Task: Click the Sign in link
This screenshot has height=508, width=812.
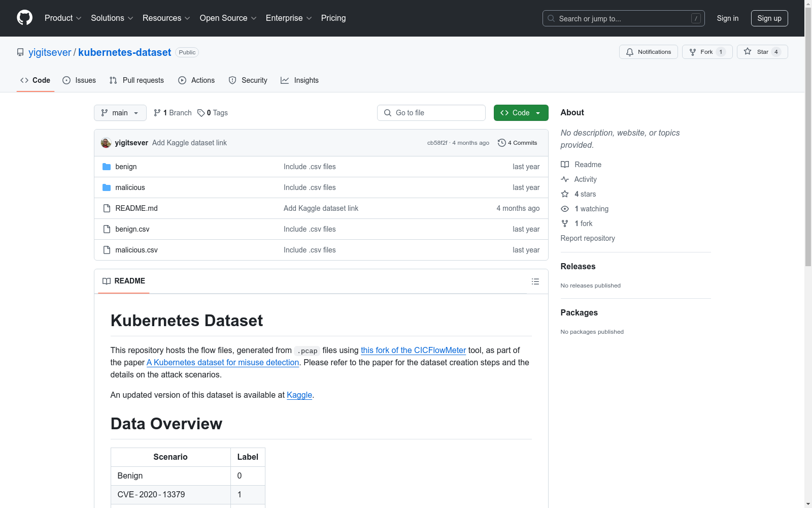Action: [x=728, y=18]
